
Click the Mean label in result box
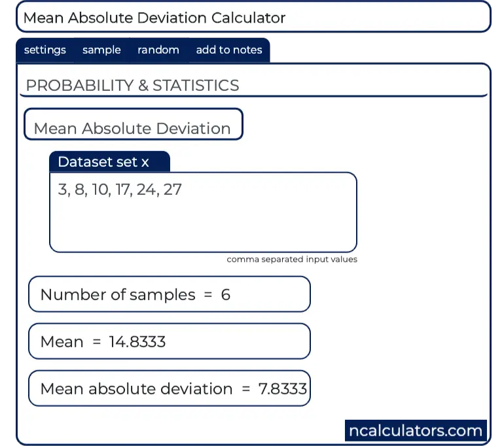[x=62, y=341]
